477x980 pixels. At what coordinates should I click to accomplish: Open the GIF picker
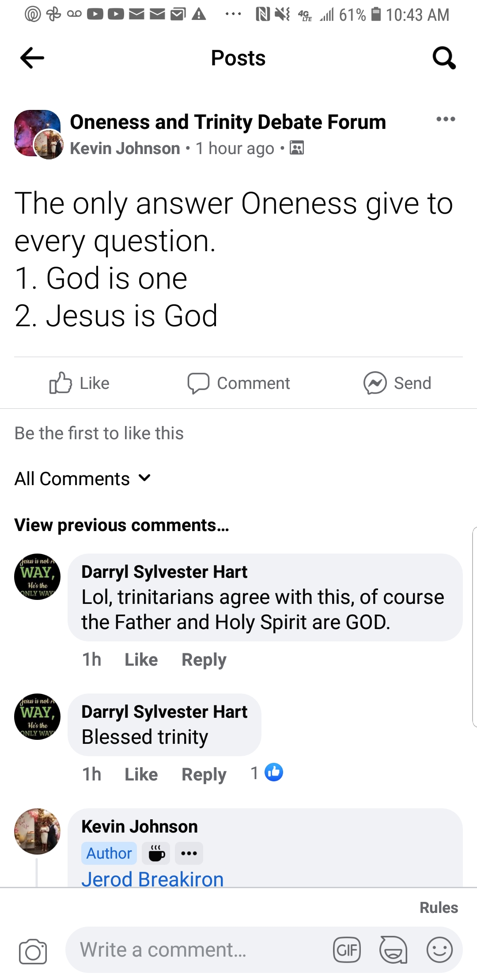347,950
